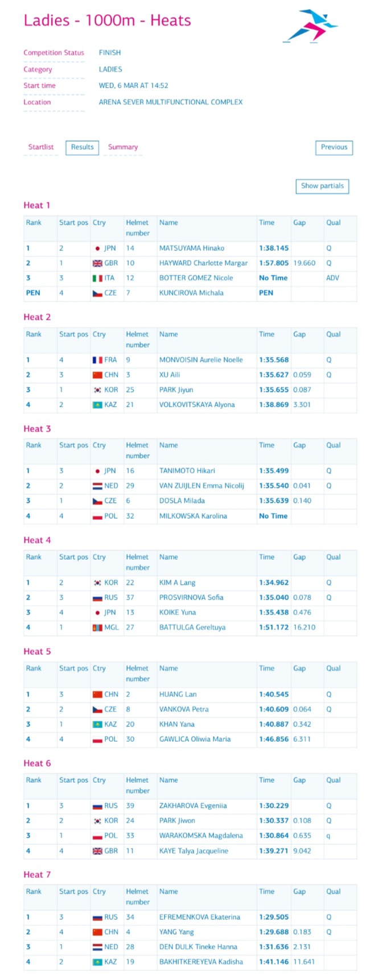The height and width of the screenshot is (980, 383).
Task: Click the Italian flag in Heat 1
Action: pos(97,278)
